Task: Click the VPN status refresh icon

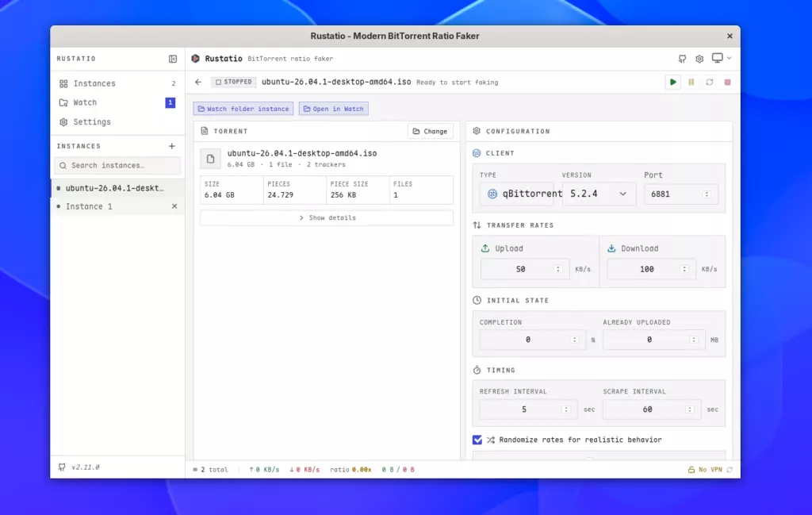Action: pos(730,470)
